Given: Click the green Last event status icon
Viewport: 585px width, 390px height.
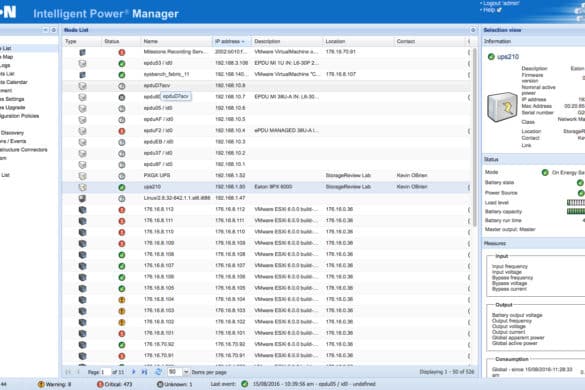Looking at the screenshot, I should pos(244,384).
